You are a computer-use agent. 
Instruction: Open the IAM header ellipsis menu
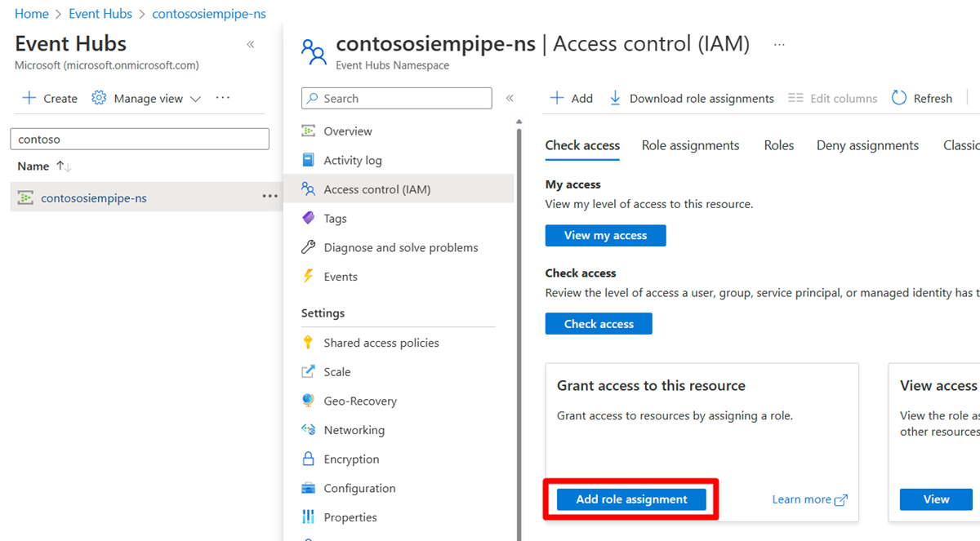(x=779, y=44)
